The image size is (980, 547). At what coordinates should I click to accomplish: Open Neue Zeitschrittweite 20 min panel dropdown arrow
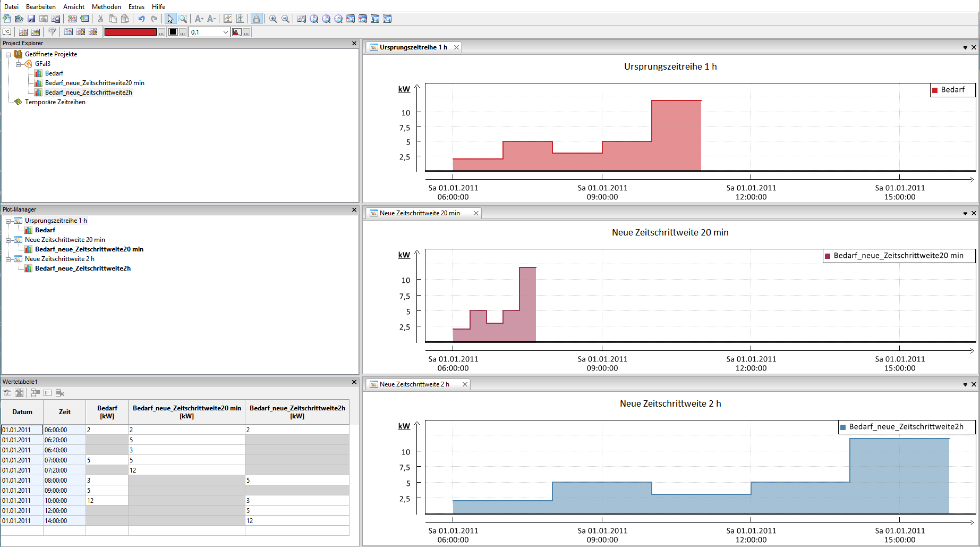965,214
